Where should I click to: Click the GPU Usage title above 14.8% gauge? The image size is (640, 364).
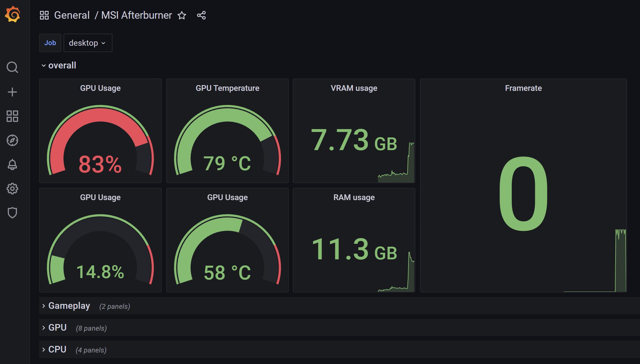[x=100, y=197]
